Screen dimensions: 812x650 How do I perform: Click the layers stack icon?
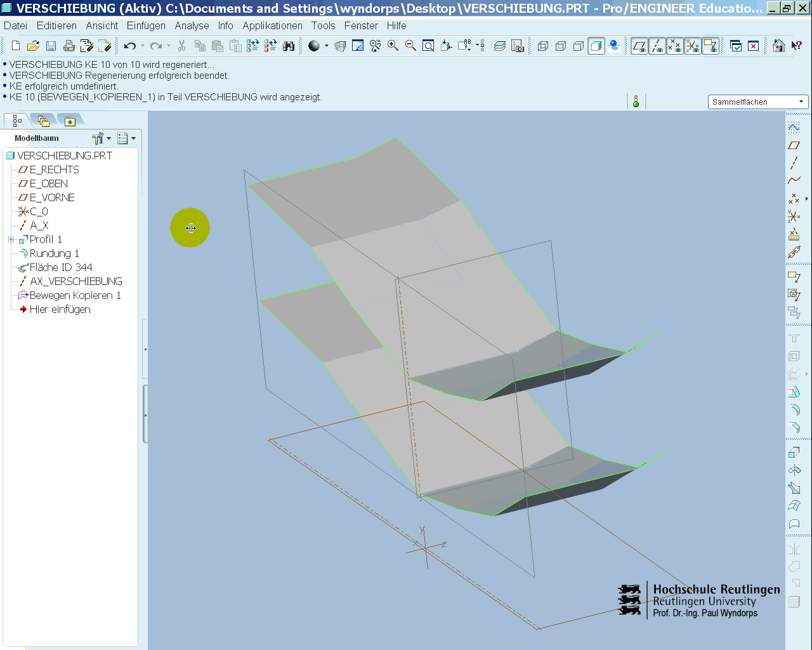click(x=500, y=46)
